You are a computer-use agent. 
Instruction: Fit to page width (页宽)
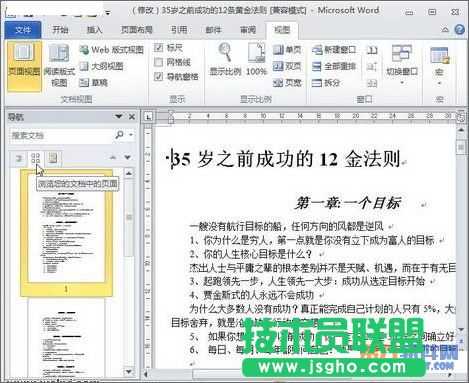pos(287,82)
